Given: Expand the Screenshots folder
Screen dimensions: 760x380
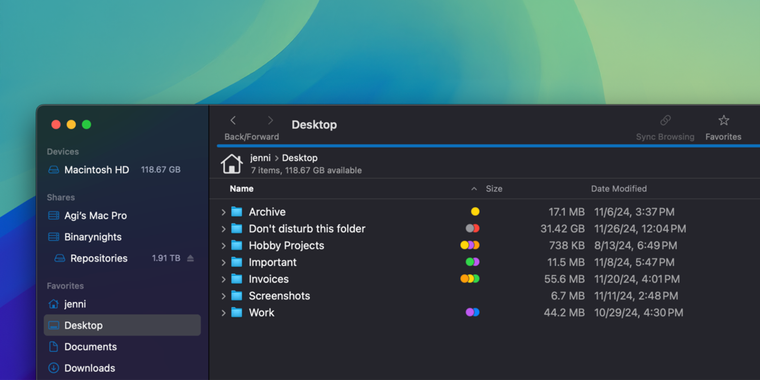Looking at the screenshot, I should point(223,296).
